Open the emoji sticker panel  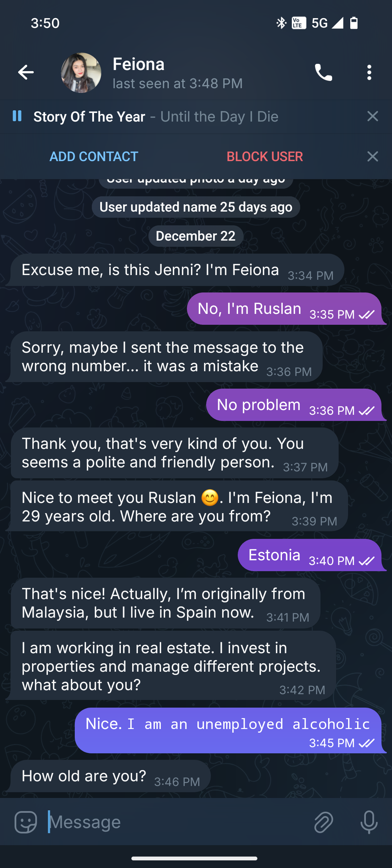coord(25,822)
